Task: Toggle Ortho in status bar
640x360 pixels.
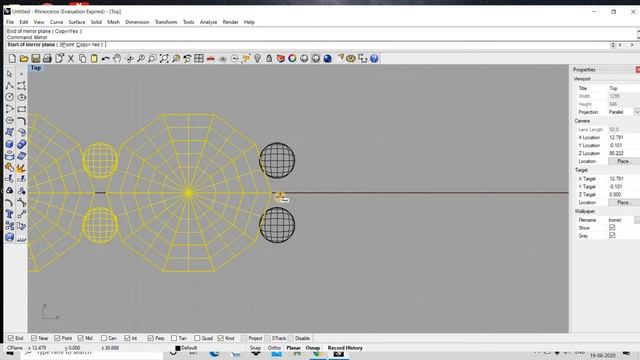Action: tap(274, 348)
